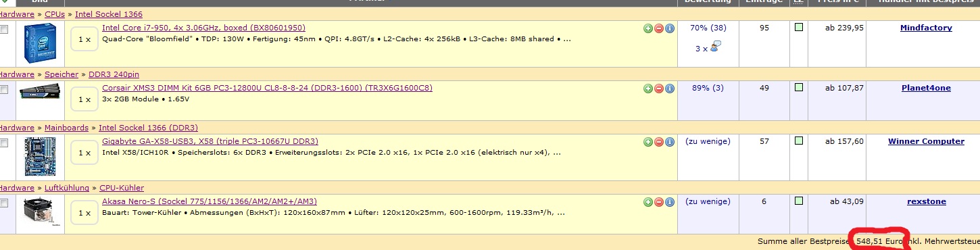
Task: Tick selection checkbox for Intel Core i7-950 row
Action: click(x=4, y=30)
